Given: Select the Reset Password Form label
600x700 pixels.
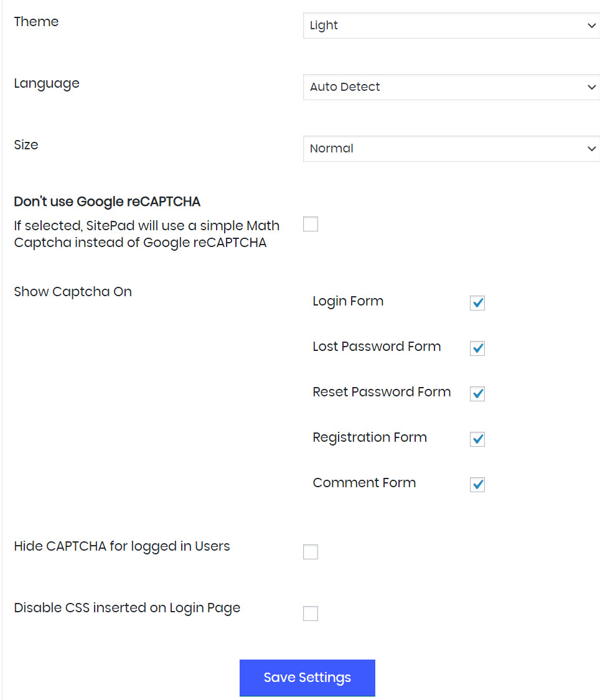Looking at the screenshot, I should coord(382,392).
